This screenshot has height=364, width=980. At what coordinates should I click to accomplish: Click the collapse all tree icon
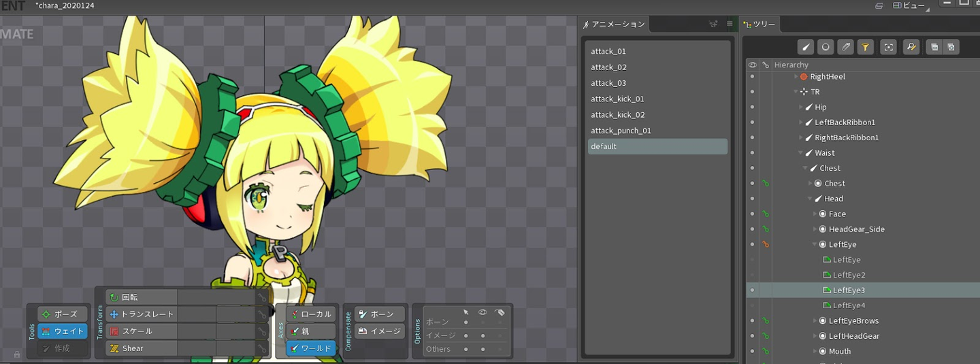click(x=934, y=47)
